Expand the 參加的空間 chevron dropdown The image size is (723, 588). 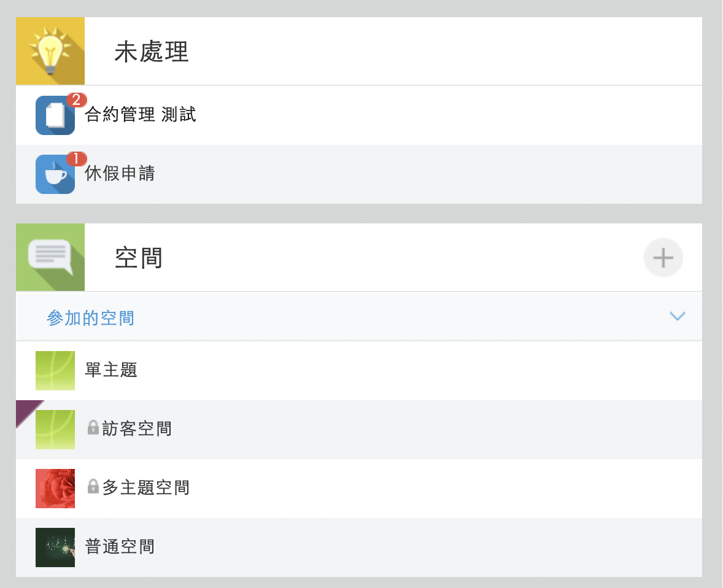(x=677, y=317)
